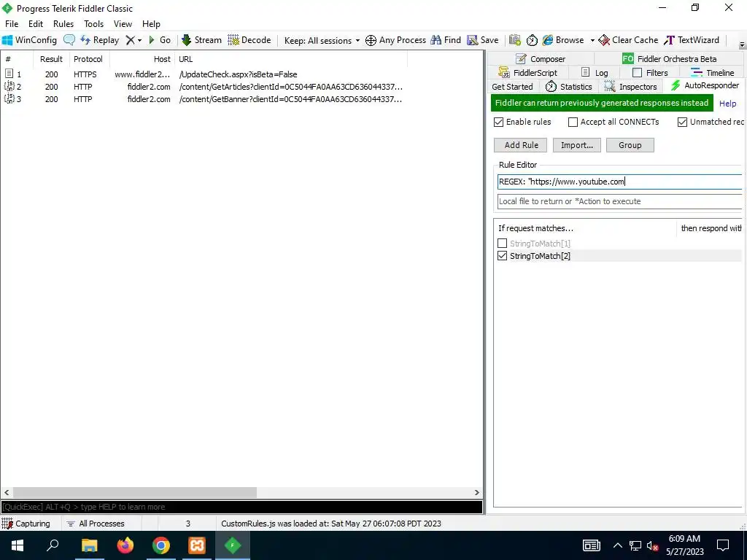Click JSON icon of session 3

click(9, 98)
